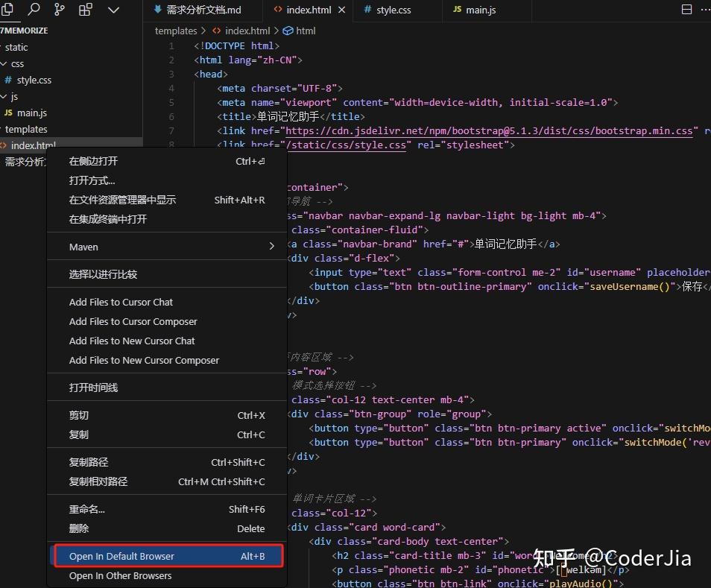Screen dimensions: 711x588
Task: Close the index.html tab
Action: 342,10
